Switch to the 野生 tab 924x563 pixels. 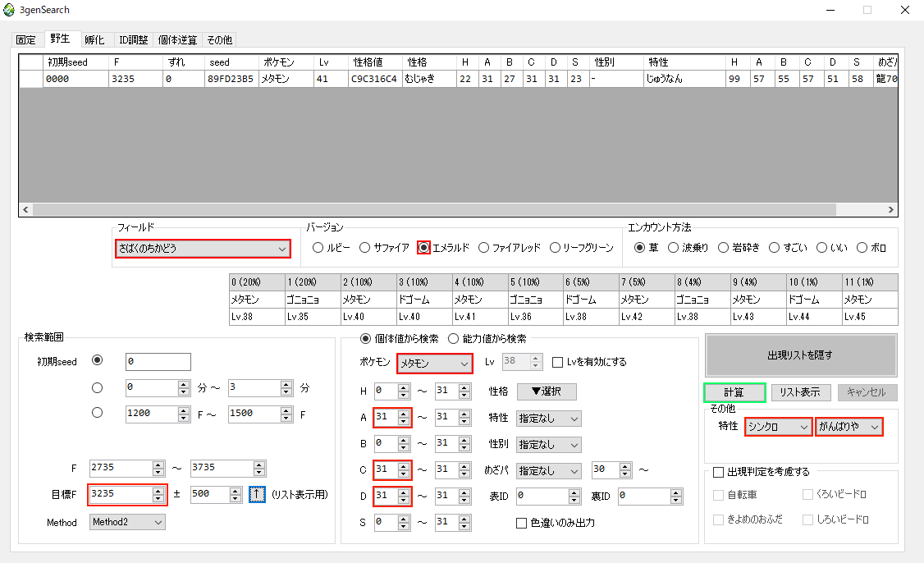[60, 39]
